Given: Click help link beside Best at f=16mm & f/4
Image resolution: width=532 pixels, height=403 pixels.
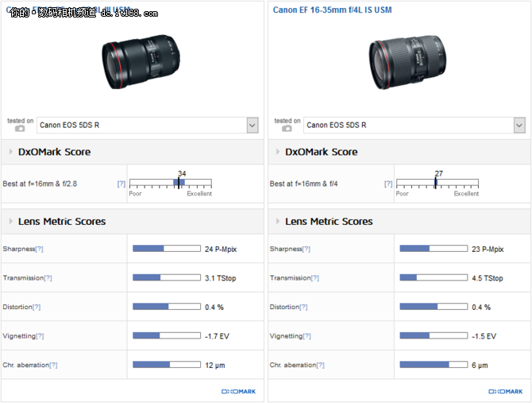Looking at the screenshot, I should 388,184.
